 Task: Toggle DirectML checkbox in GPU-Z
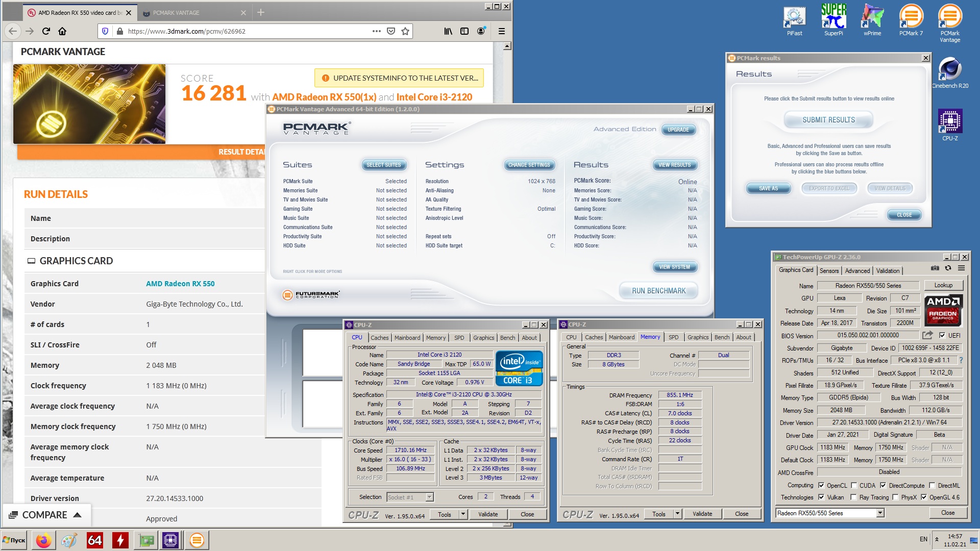pyautogui.click(x=932, y=485)
